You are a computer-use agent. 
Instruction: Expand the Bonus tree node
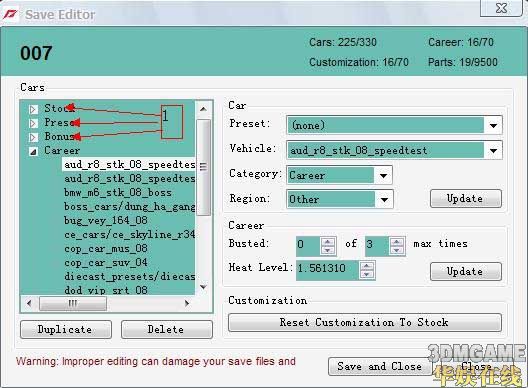pos(33,137)
